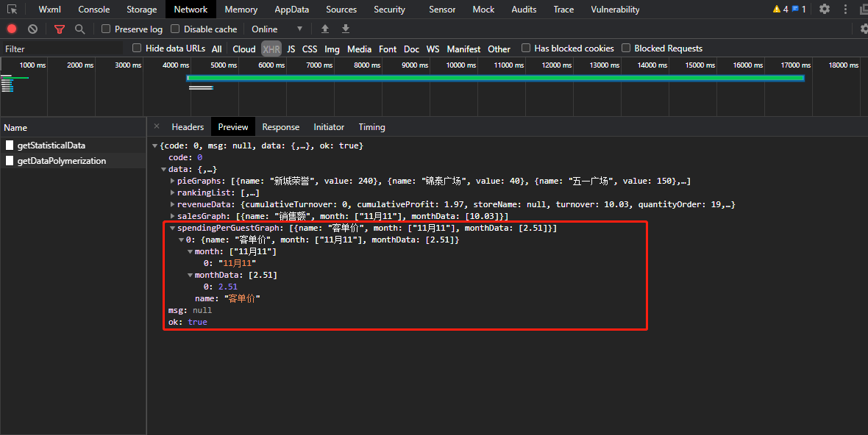Select the getDataPolymerization request
Image resolution: width=868 pixels, height=435 pixels.
tap(73, 161)
